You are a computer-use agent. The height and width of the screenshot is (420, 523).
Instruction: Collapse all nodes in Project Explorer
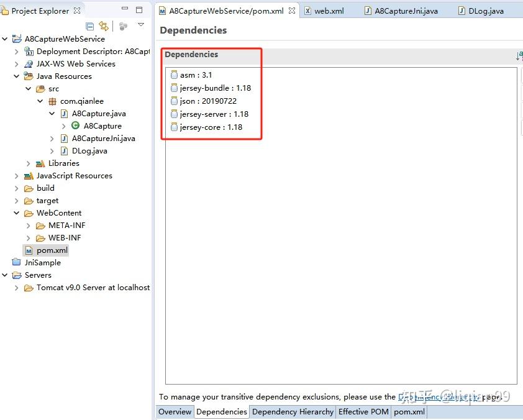[90, 26]
